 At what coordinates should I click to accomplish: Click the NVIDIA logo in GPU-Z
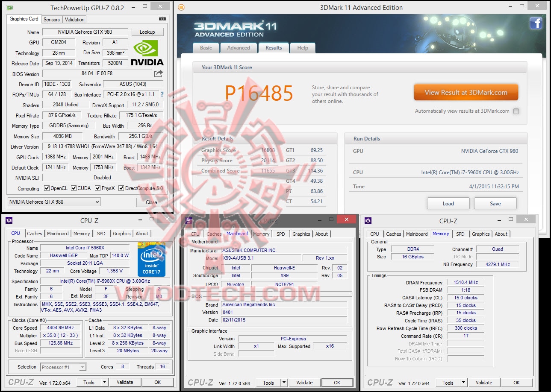coord(147,53)
